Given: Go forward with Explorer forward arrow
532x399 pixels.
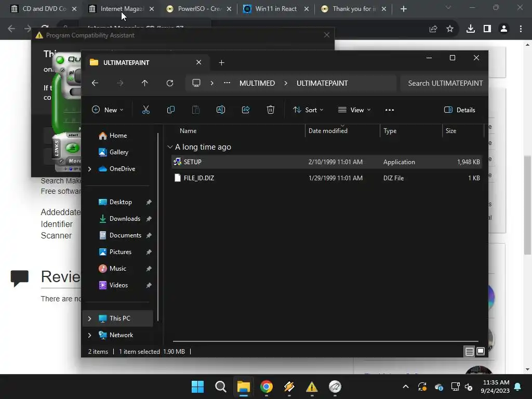Looking at the screenshot, I should pyautogui.click(x=120, y=83).
